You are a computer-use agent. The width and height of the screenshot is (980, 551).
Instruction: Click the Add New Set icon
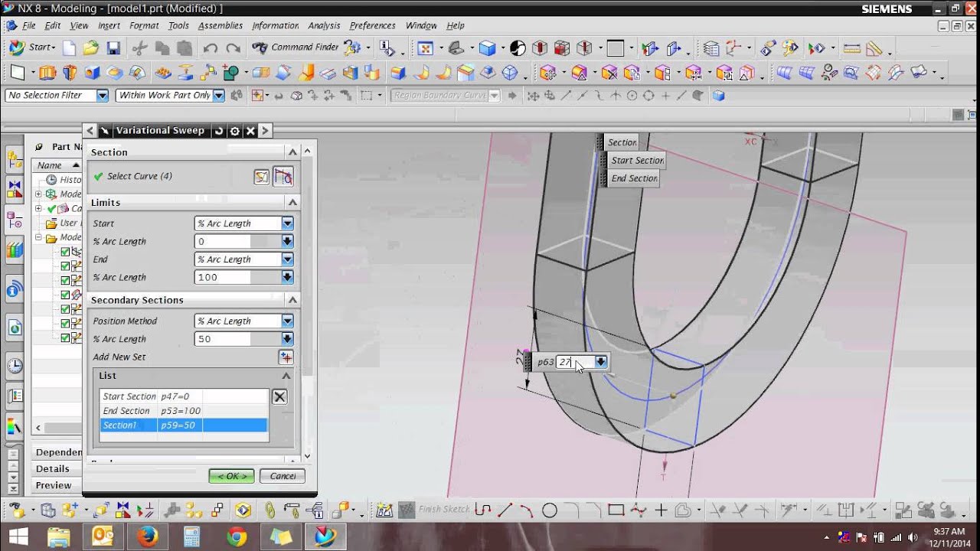[x=286, y=357]
